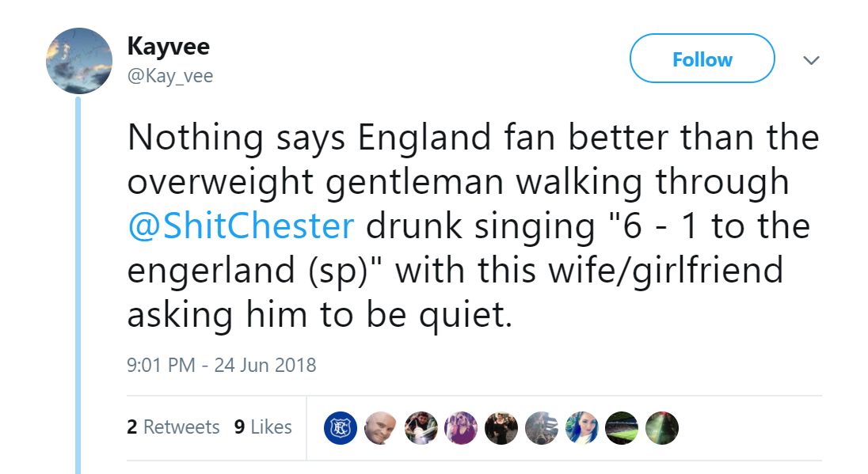Open the third liker's selfie avatar
This screenshot has height=474, width=868.
tap(421, 427)
